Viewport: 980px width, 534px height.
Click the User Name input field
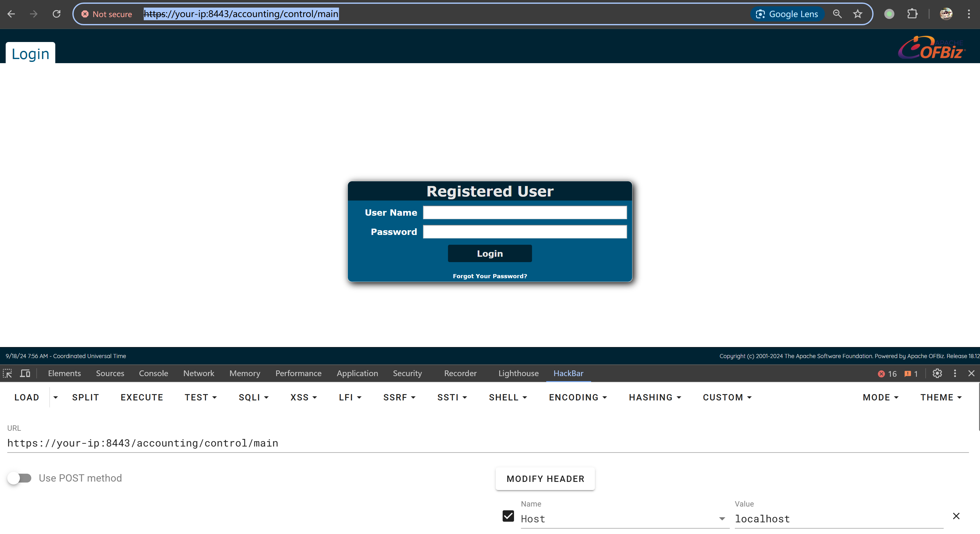525,212
